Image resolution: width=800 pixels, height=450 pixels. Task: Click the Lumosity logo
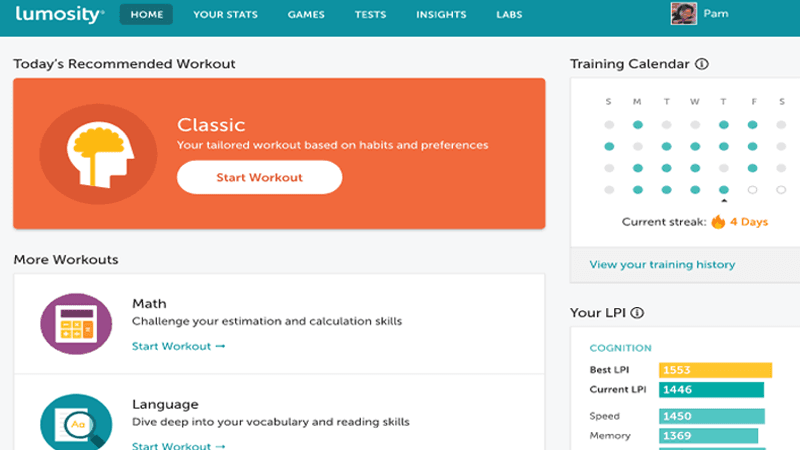pyautogui.click(x=60, y=14)
